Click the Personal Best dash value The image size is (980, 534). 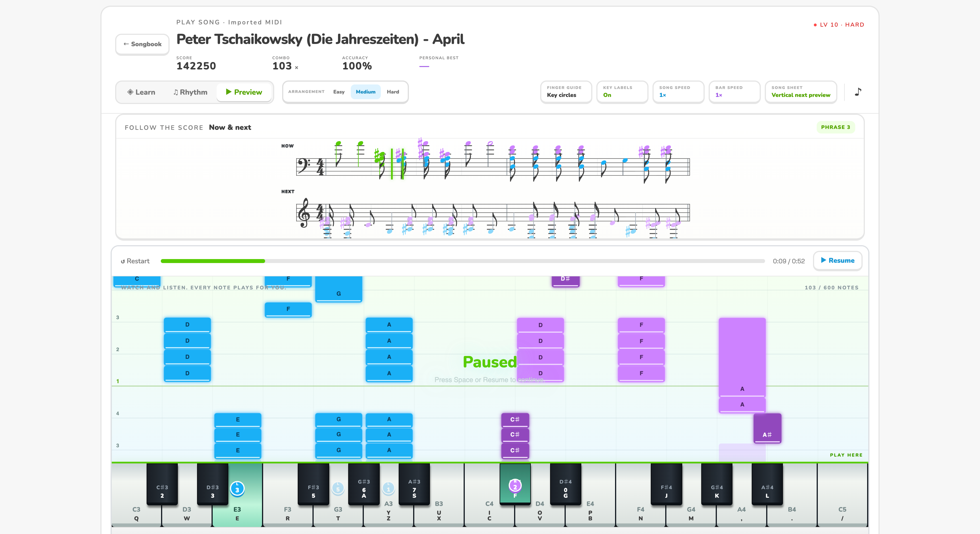point(424,67)
